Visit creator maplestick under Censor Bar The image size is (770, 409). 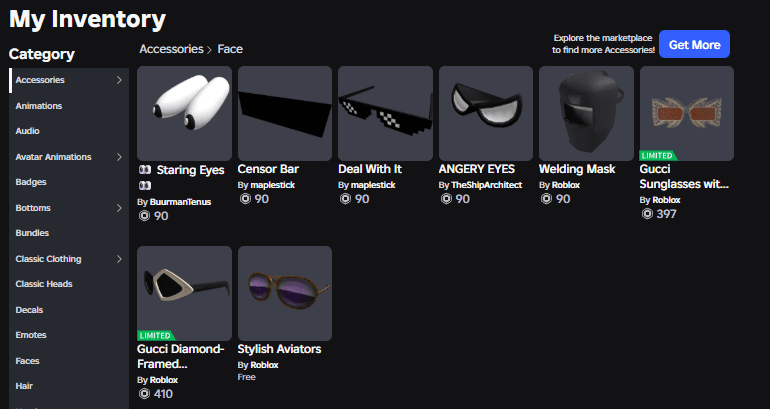click(273, 185)
